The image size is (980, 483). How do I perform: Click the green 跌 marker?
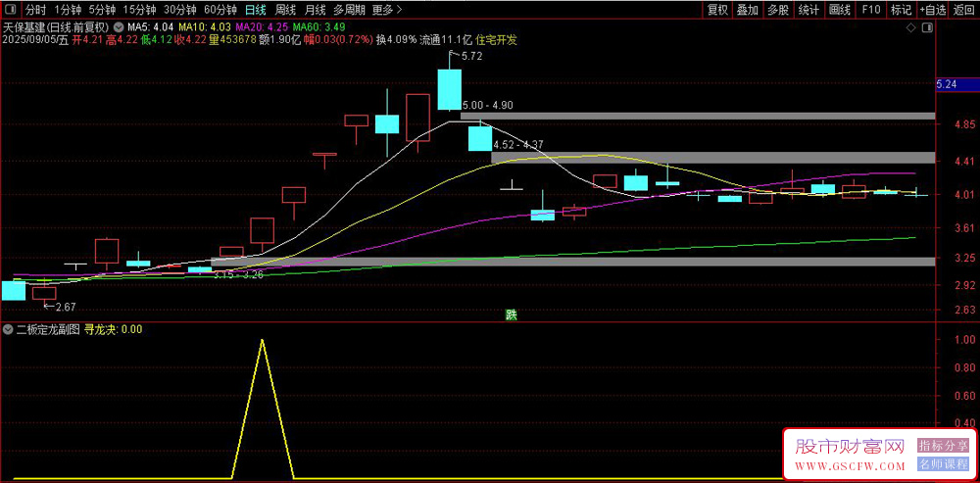point(512,314)
